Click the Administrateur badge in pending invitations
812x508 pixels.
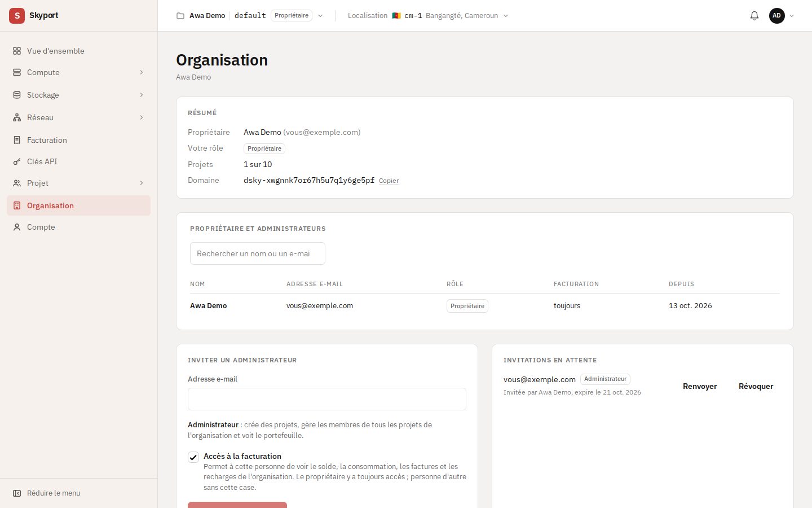[605, 379]
